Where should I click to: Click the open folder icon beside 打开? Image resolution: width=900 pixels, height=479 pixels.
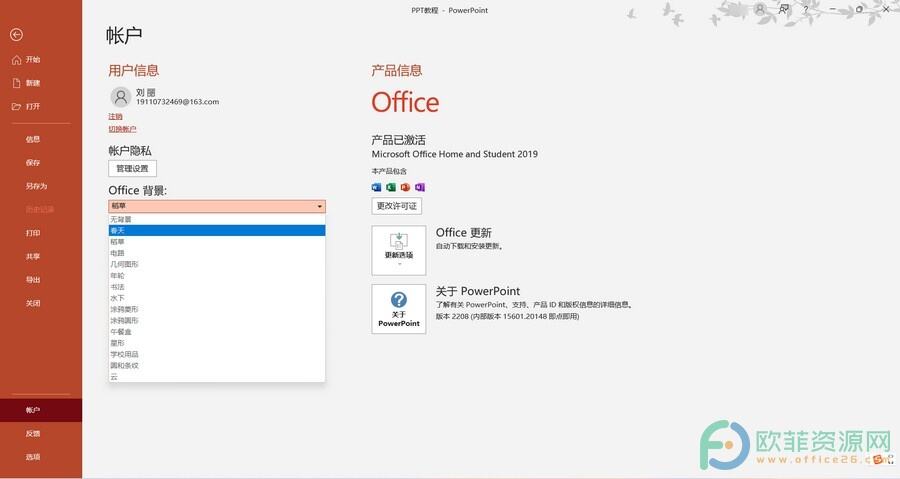click(x=17, y=107)
